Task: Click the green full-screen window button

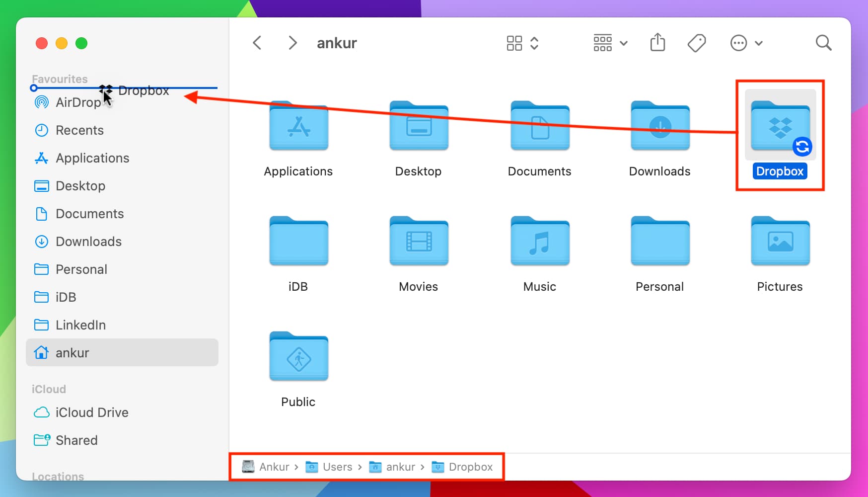Action: (x=81, y=43)
